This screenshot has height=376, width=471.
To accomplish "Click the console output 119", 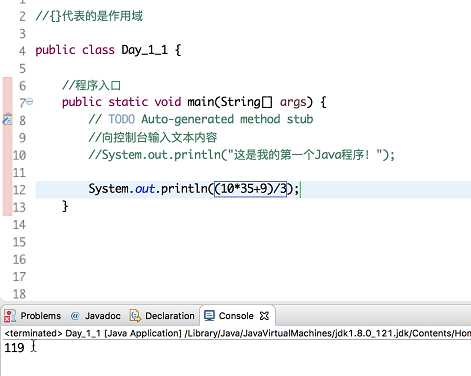I will tap(14, 348).
